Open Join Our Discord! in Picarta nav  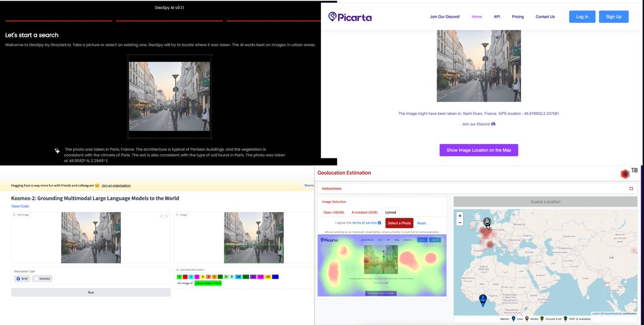coord(445,17)
